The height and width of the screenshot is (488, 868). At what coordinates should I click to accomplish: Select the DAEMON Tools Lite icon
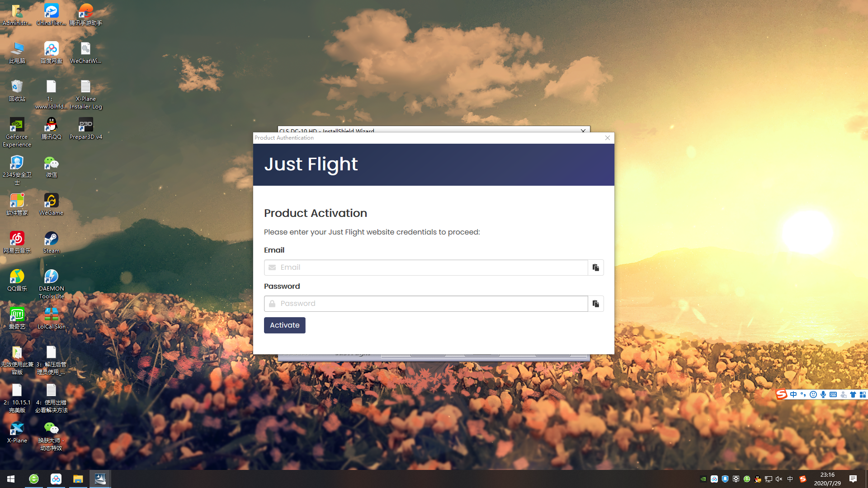point(52,284)
